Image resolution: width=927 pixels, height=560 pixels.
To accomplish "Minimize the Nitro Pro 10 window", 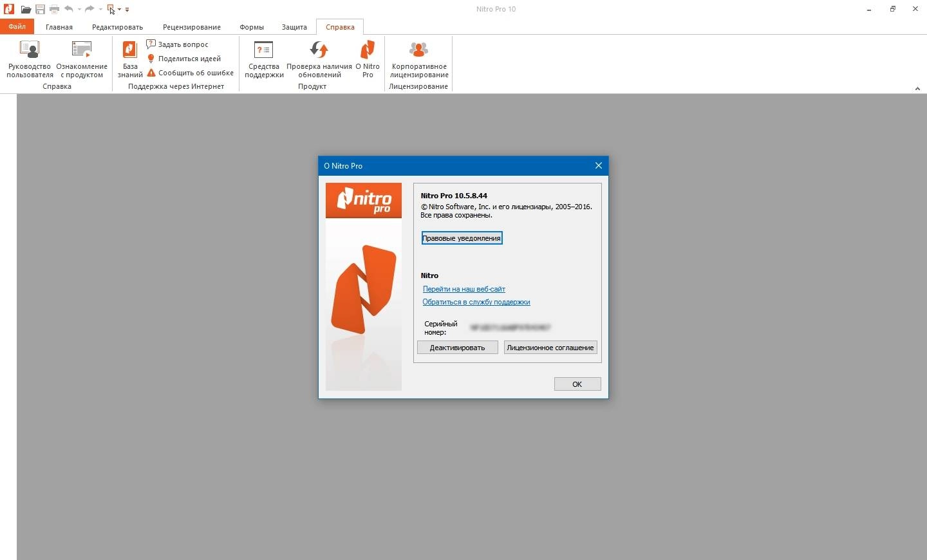I will point(869,9).
